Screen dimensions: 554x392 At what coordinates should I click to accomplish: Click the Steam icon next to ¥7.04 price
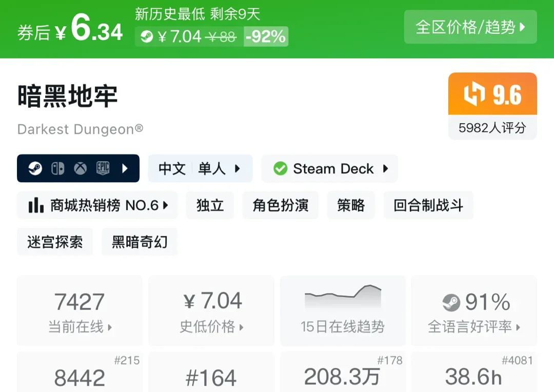click(x=147, y=36)
